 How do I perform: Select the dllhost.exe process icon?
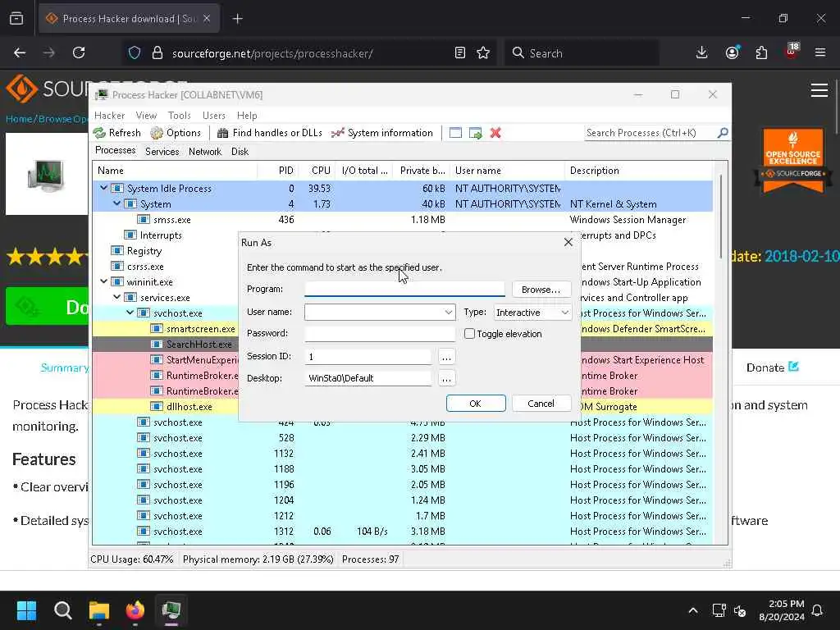point(157,407)
